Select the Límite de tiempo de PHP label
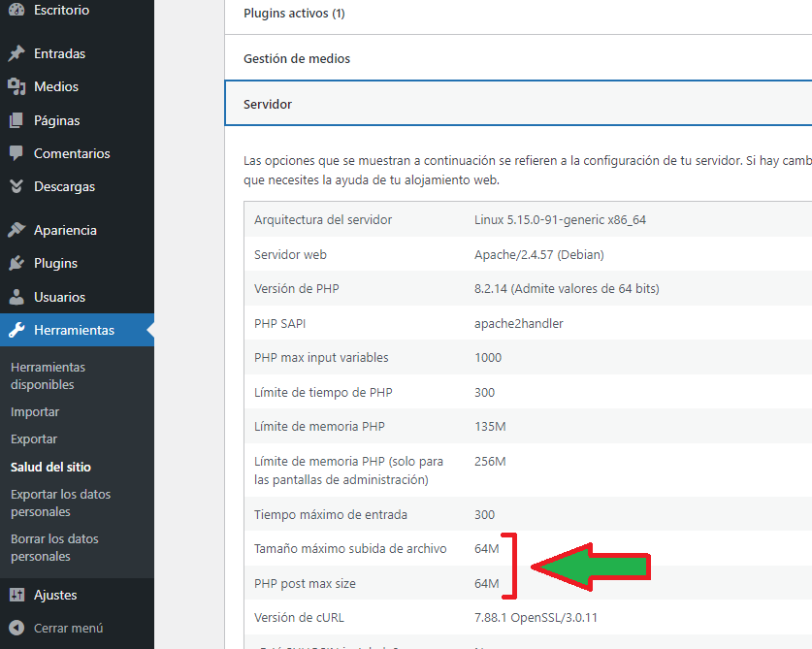The image size is (812, 649). tap(323, 392)
